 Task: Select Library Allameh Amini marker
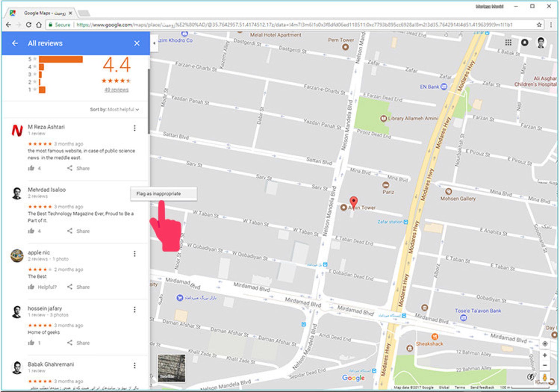383,118
